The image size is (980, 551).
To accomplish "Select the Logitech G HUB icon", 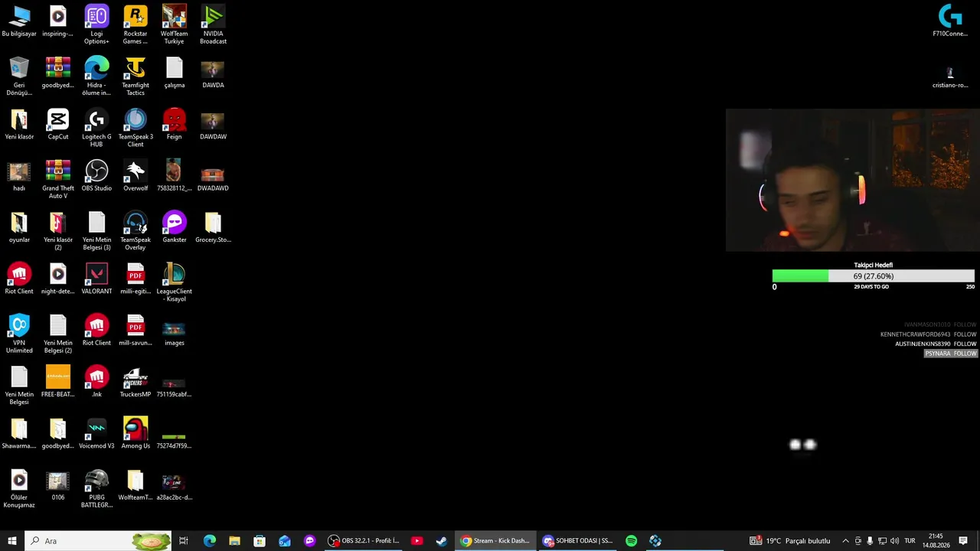I will (96, 128).
